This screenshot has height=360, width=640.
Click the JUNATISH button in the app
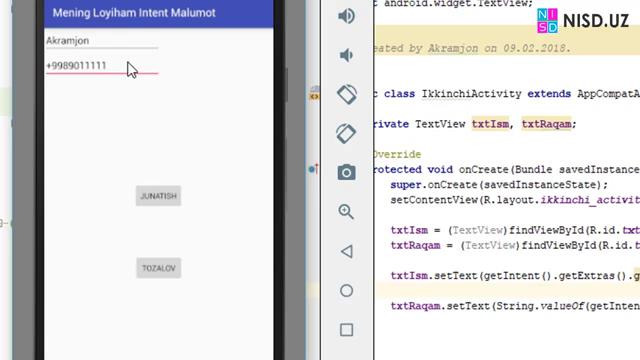click(158, 196)
